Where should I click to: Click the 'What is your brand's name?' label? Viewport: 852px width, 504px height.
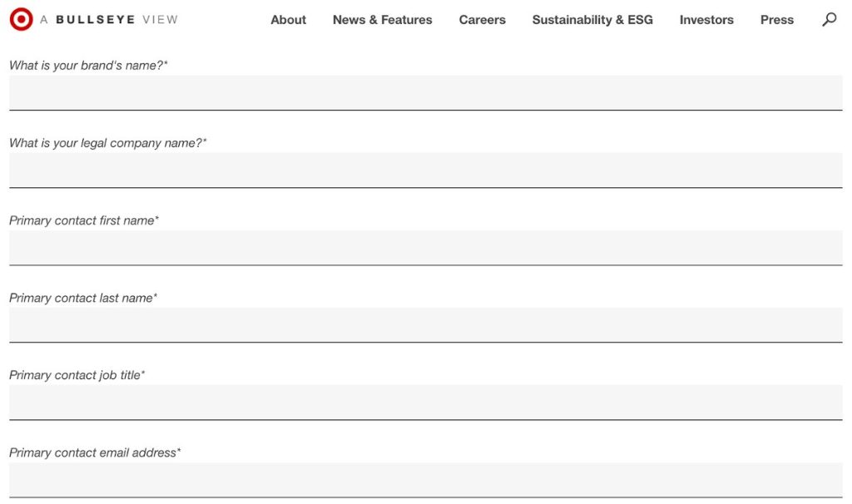(88, 66)
